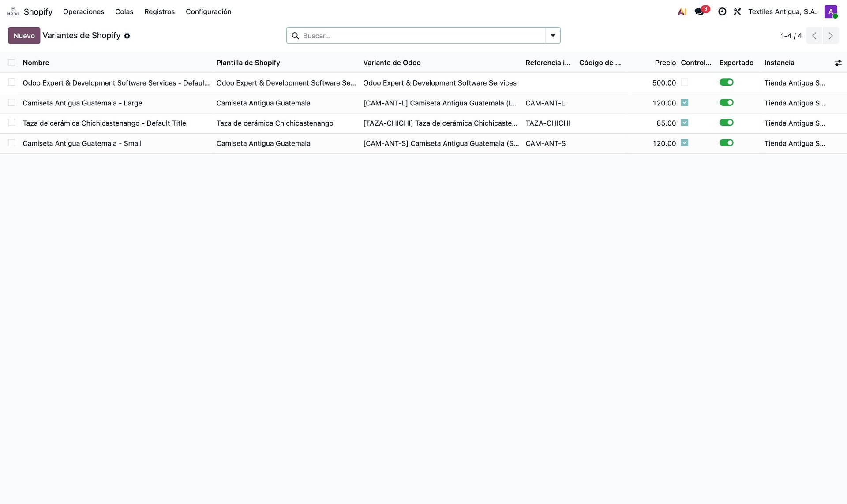Image resolution: width=847 pixels, height=504 pixels.
Task: Open the Operaciones menu
Action: click(x=83, y=11)
